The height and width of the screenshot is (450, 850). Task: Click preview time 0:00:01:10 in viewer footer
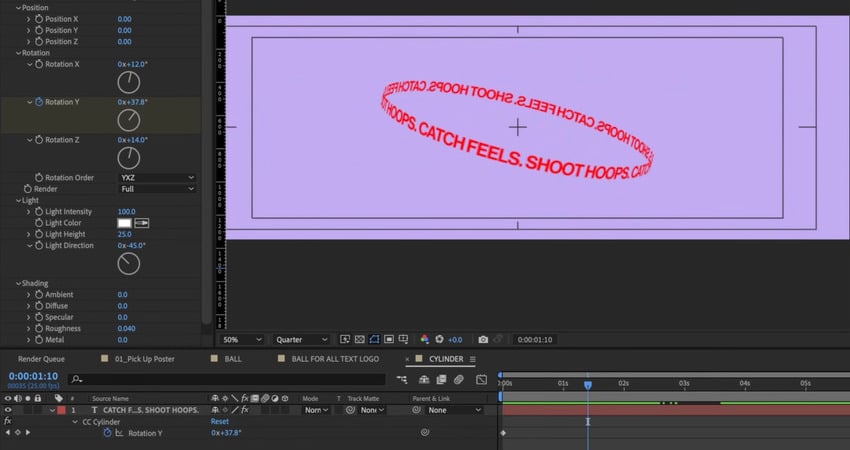pyautogui.click(x=535, y=340)
